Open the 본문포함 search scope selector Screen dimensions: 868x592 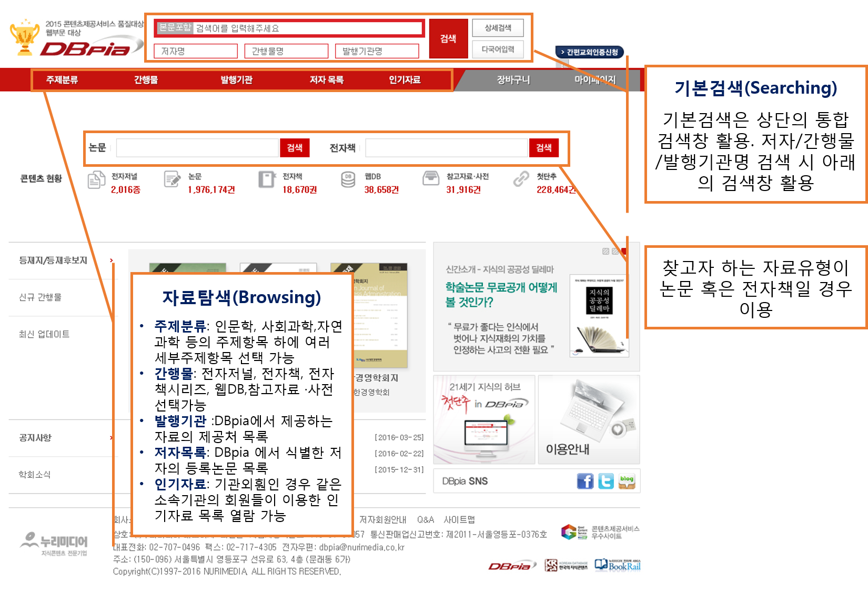[x=175, y=28]
